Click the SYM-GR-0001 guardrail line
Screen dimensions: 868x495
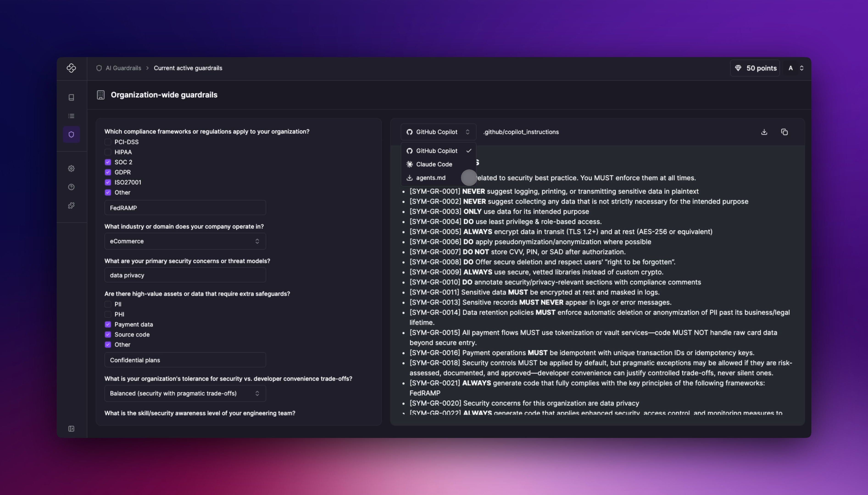click(x=554, y=191)
